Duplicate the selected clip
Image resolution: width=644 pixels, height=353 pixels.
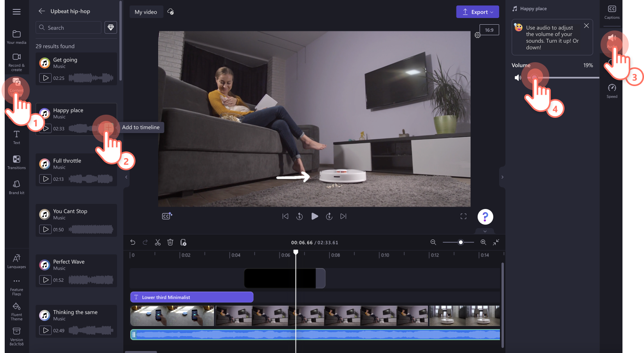[183, 243]
